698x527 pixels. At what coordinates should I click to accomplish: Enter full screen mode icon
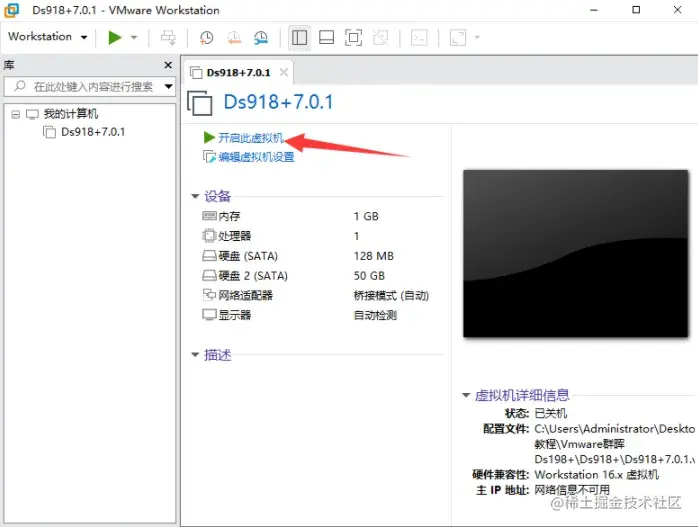353,37
